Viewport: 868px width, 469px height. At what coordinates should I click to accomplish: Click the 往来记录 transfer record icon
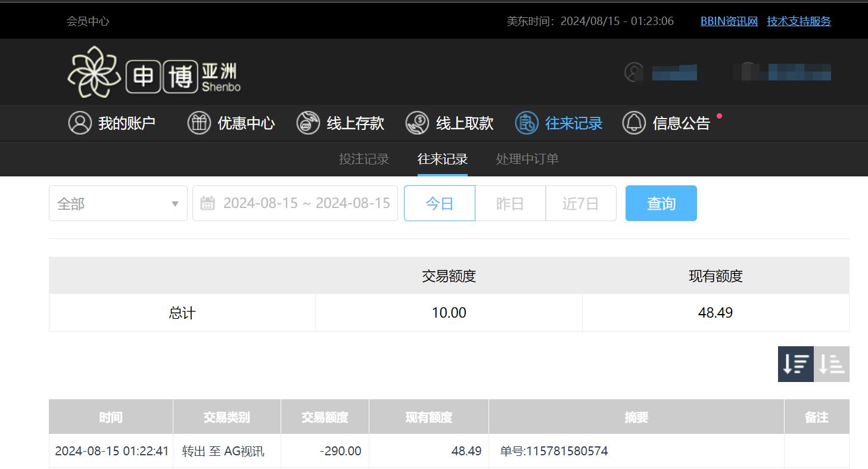pyautogui.click(x=525, y=123)
